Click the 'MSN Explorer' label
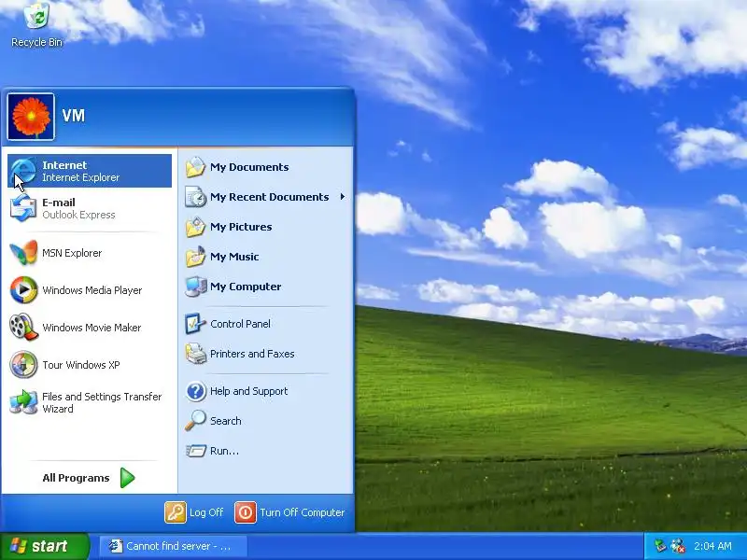747x560 pixels. (72, 253)
